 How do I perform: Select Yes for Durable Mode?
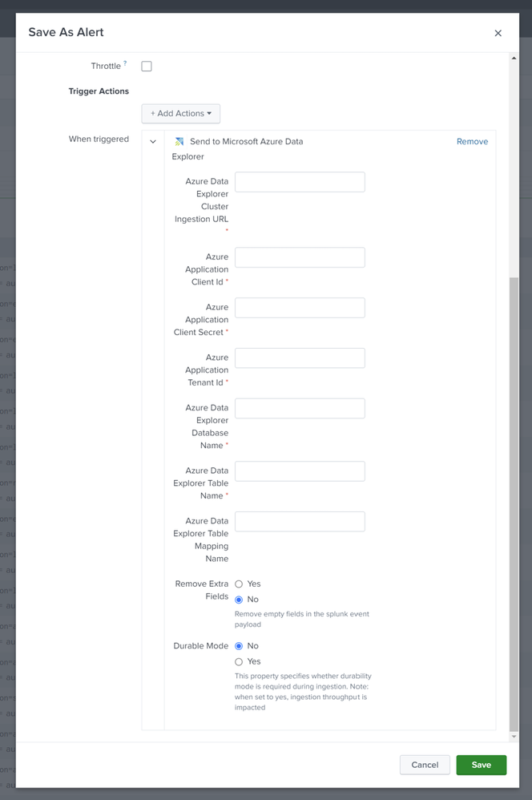(x=239, y=662)
